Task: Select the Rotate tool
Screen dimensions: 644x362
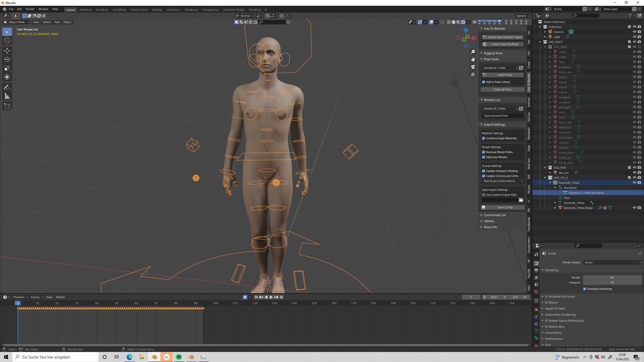Action: (x=7, y=60)
